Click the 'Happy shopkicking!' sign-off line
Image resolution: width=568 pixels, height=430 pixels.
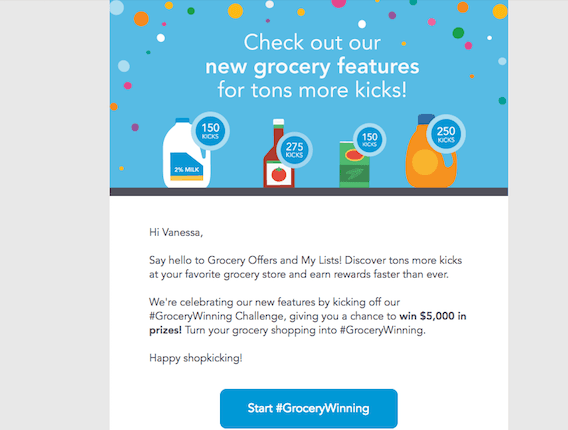[196, 358]
